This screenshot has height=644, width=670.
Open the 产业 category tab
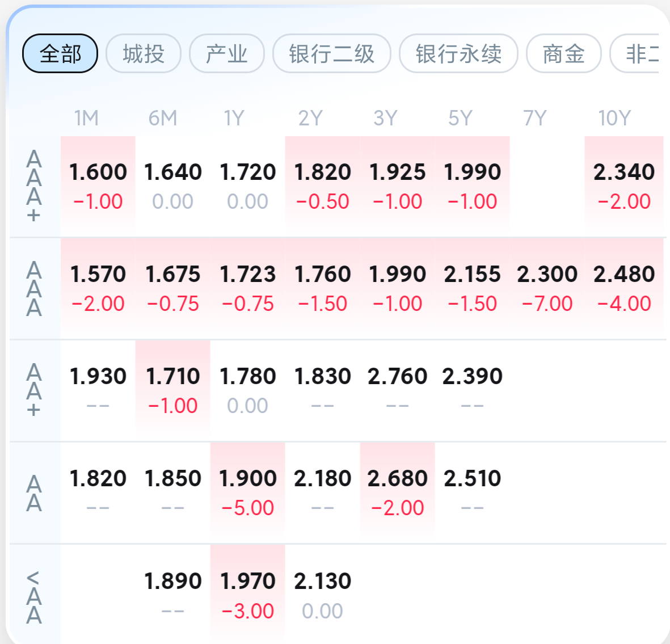pyautogui.click(x=227, y=54)
